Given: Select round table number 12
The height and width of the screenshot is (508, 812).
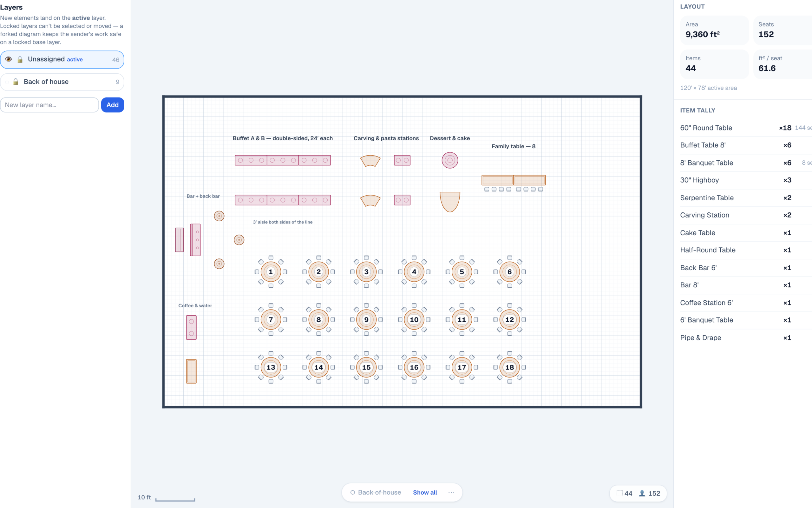Looking at the screenshot, I should [x=509, y=319].
